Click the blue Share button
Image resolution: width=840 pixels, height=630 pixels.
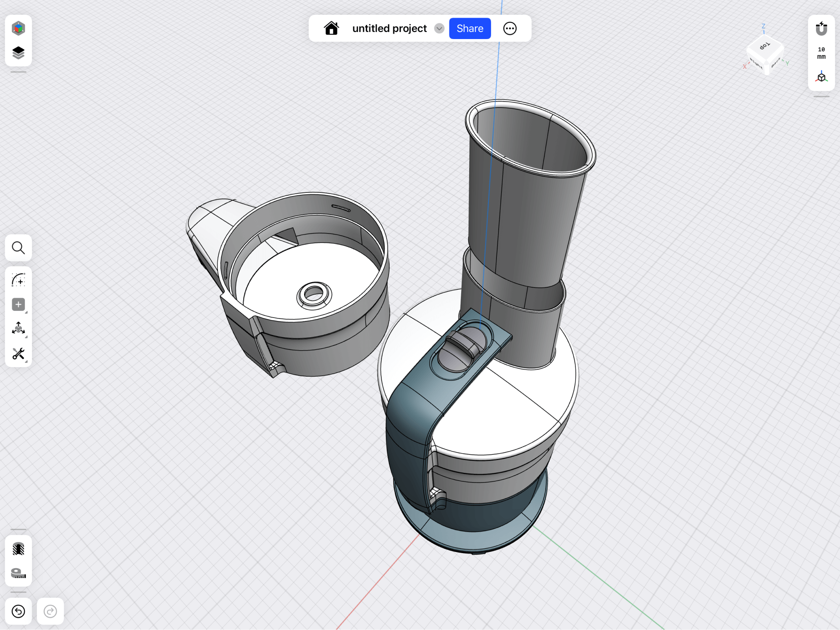point(470,29)
